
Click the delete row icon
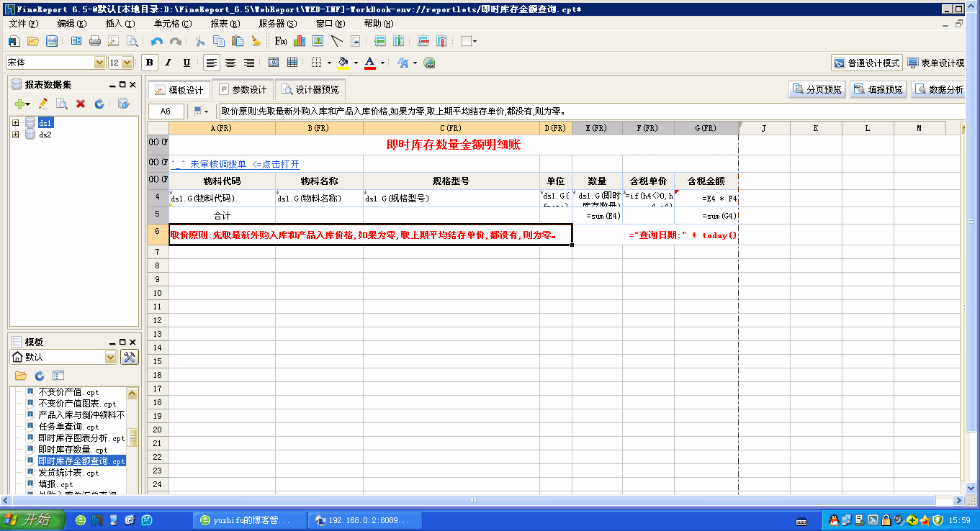(423, 41)
